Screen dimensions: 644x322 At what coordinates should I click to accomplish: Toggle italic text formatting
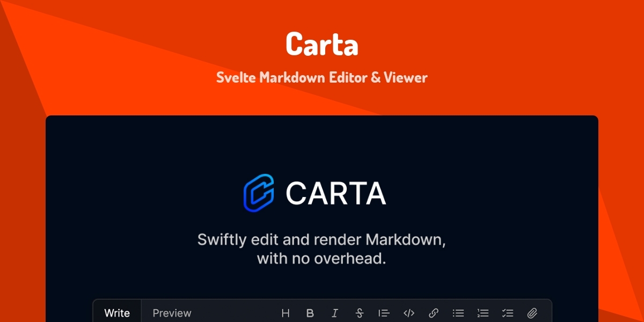335,313
